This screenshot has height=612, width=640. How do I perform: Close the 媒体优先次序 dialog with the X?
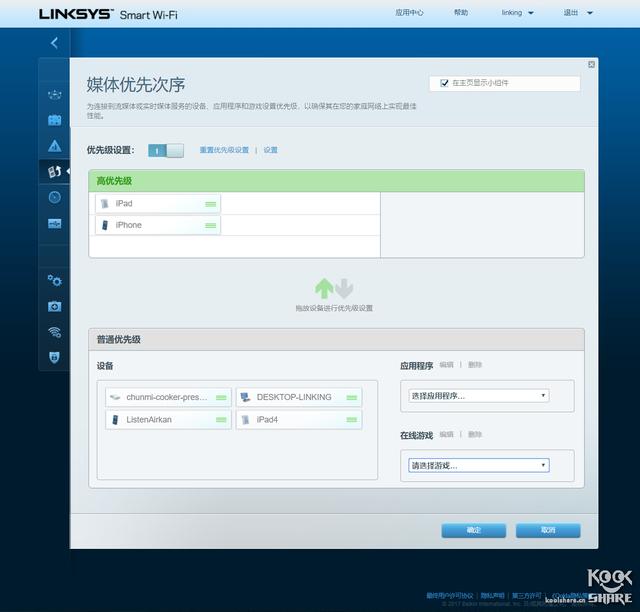(591, 65)
